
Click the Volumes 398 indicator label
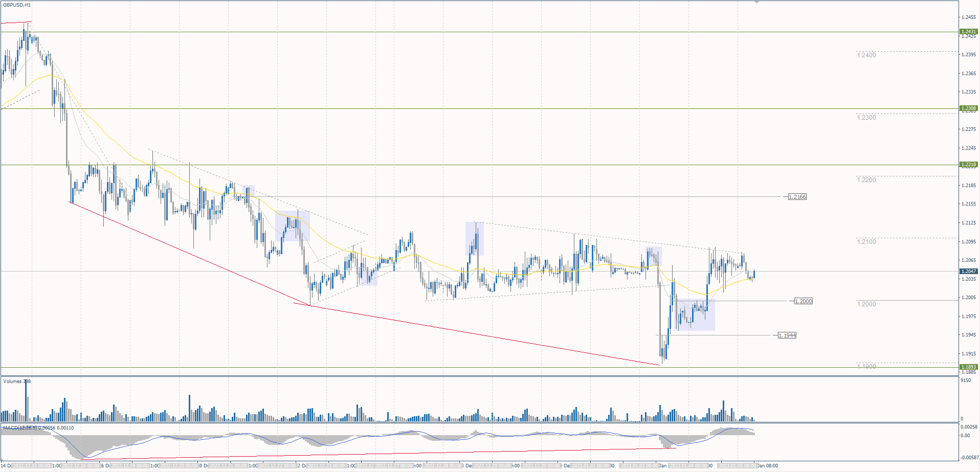tap(17, 381)
